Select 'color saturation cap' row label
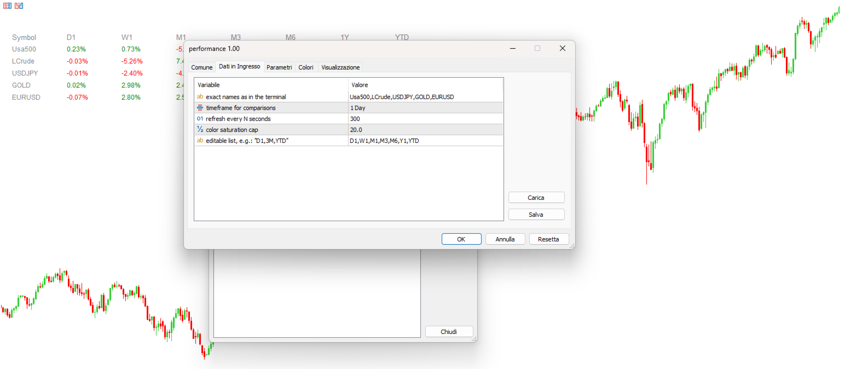The height and width of the screenshot is (369, 868). pyautogui.click(x=232, y=130)
